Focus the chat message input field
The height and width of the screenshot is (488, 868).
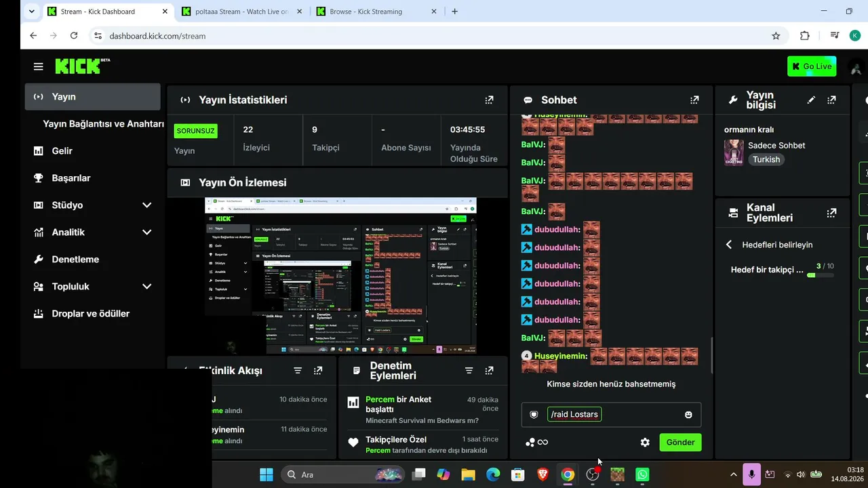click(611, 415)
